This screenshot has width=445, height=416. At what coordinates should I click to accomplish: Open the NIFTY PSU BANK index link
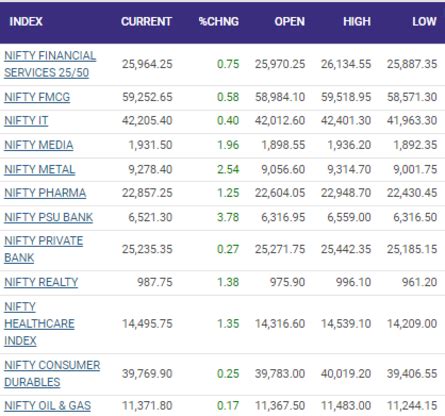coord(48,217)
